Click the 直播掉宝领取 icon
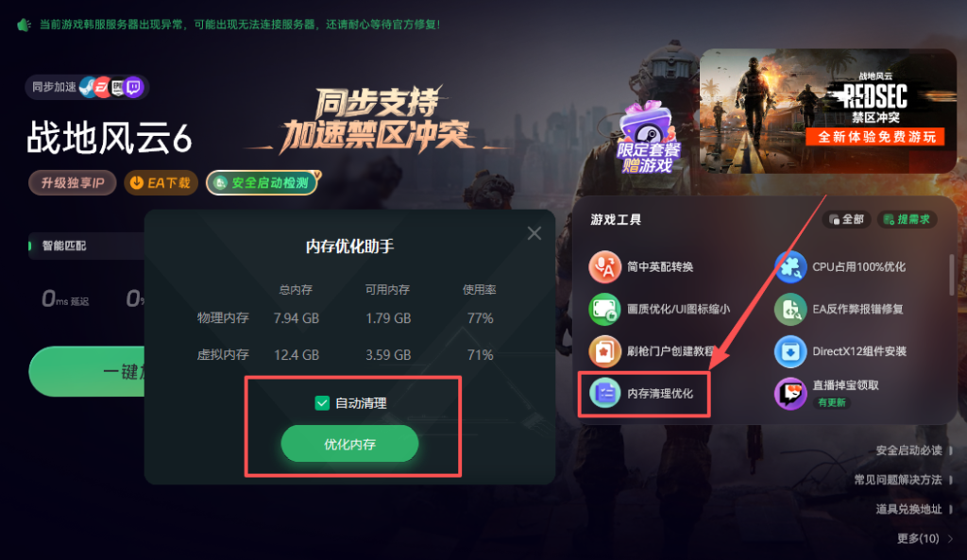This screenshot has height=560, width=967. [790, 394]
